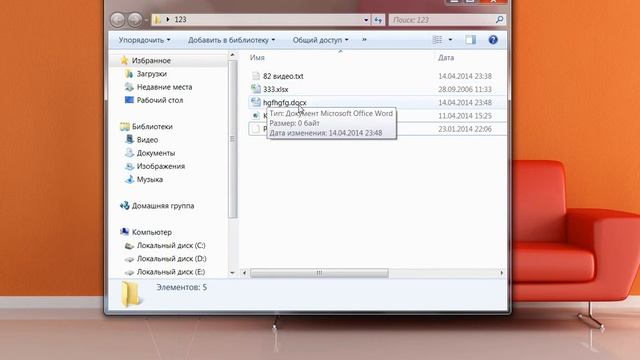Click the 333.xlsx Excel file icon
640x360 pixels.
tap(256, 89)
